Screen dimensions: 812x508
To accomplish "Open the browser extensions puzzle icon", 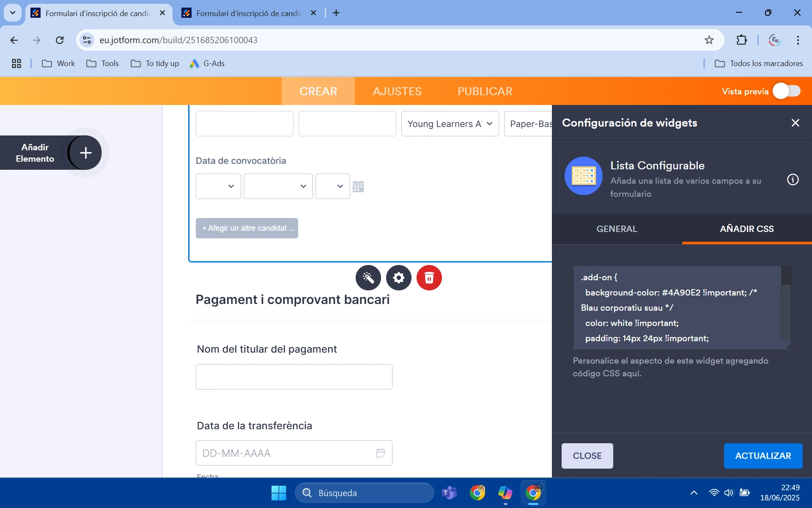I will [742, 40].
